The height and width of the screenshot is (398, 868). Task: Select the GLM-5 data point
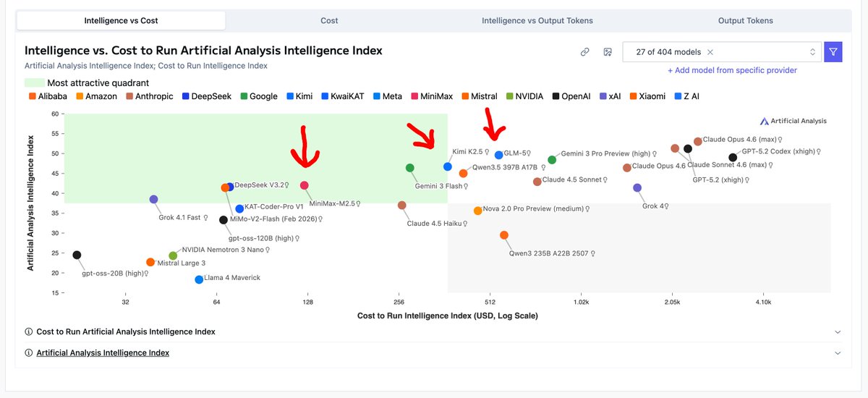(x=499, y=155)
